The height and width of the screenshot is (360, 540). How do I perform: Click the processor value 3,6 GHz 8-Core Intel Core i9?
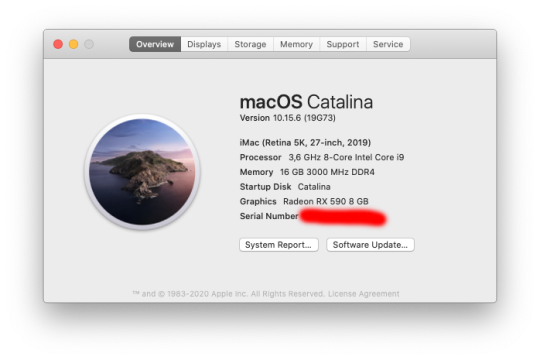(346, 157)
